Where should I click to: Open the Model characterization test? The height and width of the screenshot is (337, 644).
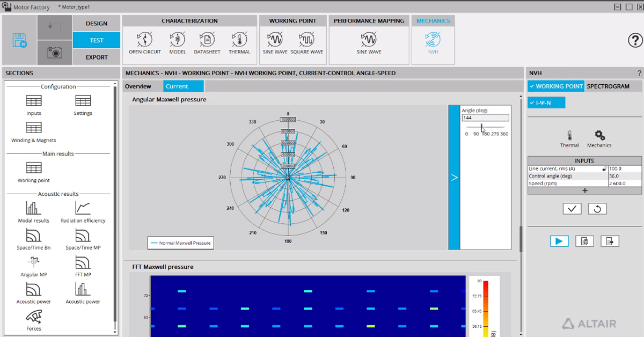click(x=177, y=42)
